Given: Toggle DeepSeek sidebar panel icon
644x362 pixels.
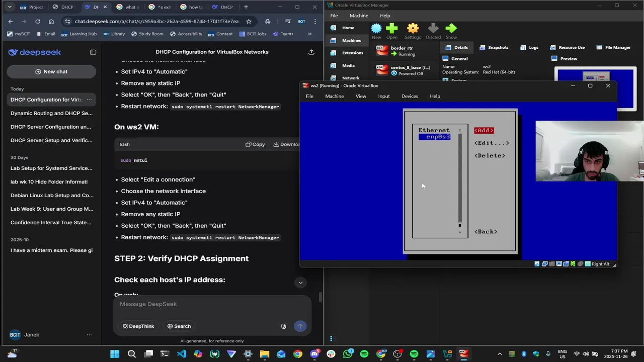Looking at the screenshot, I should [93, 52].
